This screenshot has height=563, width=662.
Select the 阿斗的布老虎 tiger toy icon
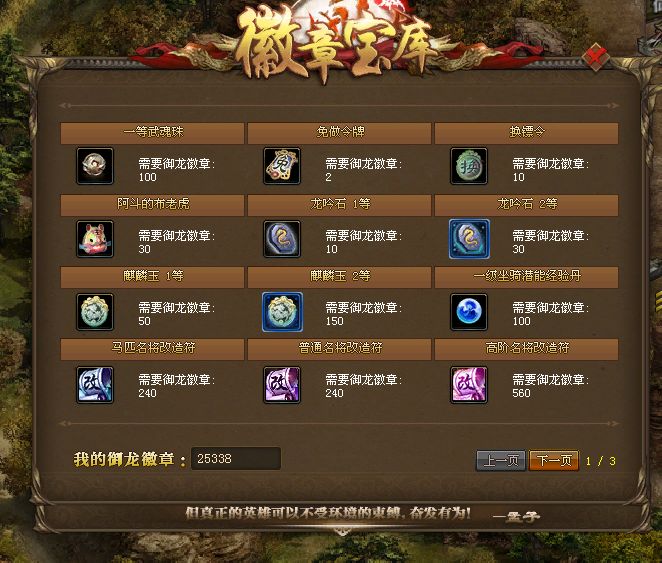coord(95,238)
